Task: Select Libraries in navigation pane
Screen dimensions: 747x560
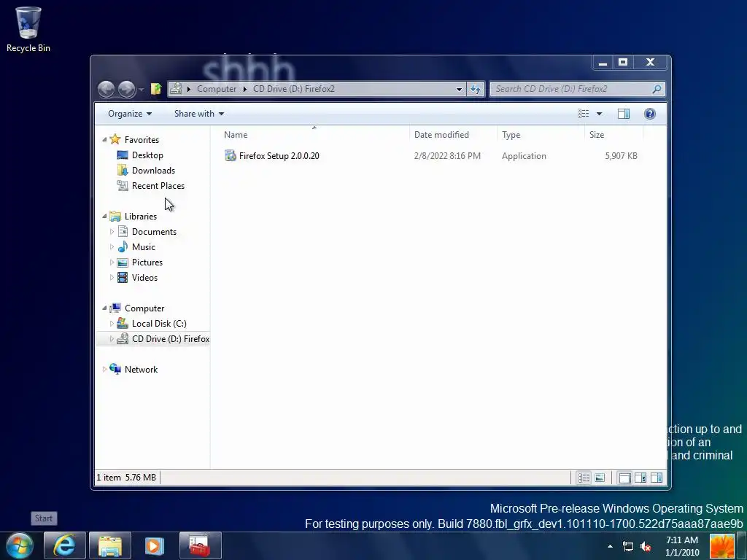Action: pyautogui.click(x=141, y=216)
